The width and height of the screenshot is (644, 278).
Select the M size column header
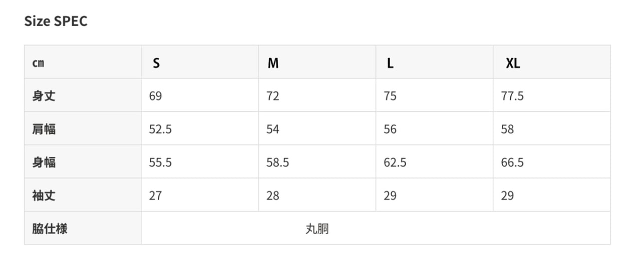click(273, 63)
